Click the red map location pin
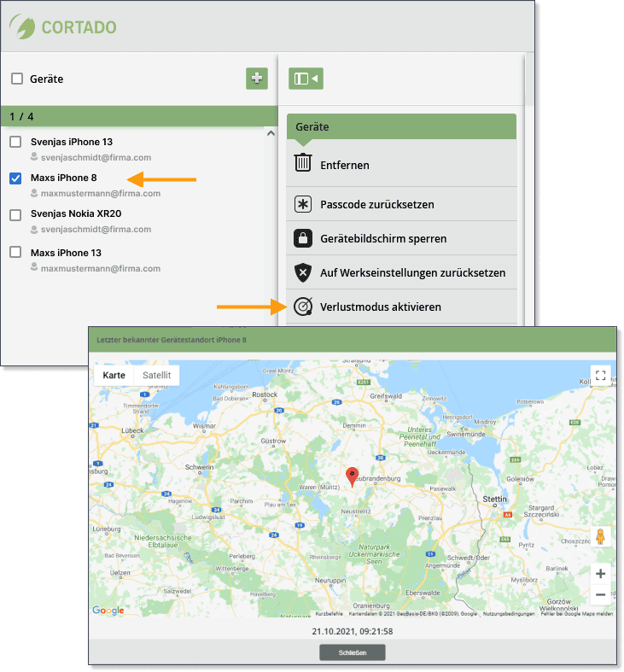Viewport: 624px width, 672px height. 352,477
